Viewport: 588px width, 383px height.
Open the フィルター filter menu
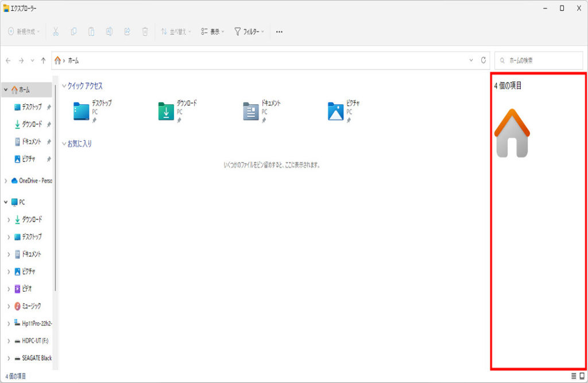click(249, 32)
